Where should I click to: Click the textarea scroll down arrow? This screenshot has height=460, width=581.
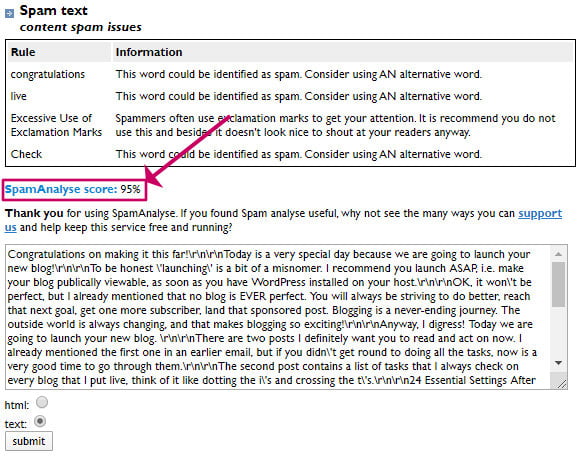point(558,363)
